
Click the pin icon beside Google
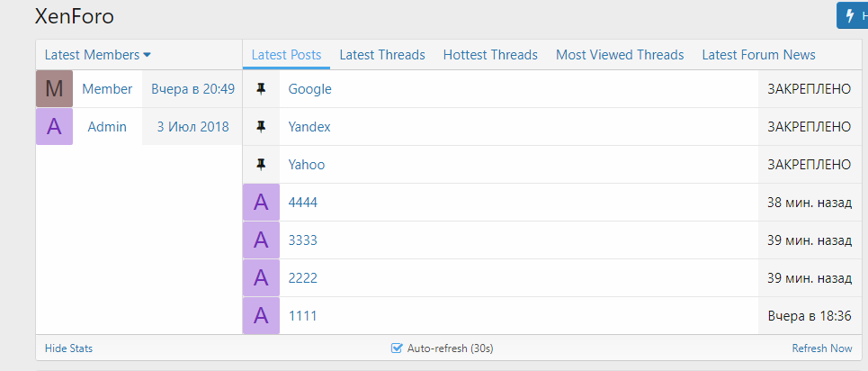pyautogui.click(x=262, y=89)
